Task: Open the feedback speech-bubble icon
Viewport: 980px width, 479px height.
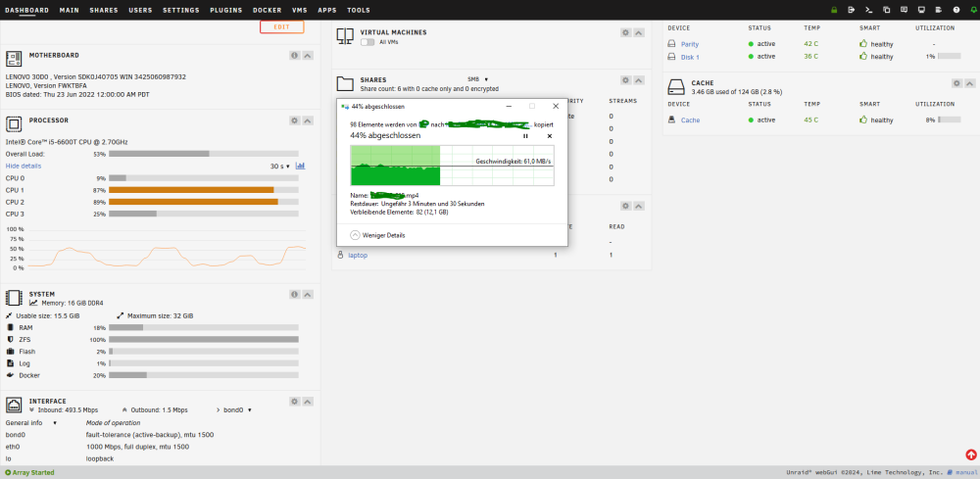Action: (x=904, y=10)
